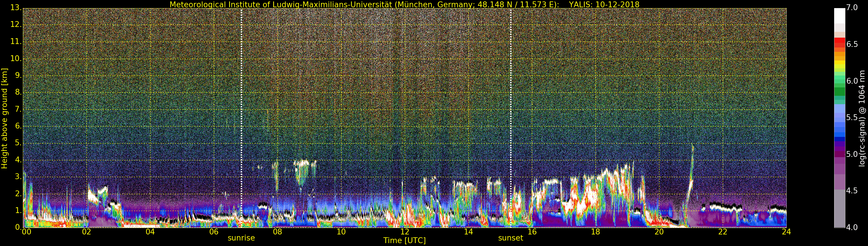
Task: Click the colorbar value '6.0'
Action: [x=852, y=81]
